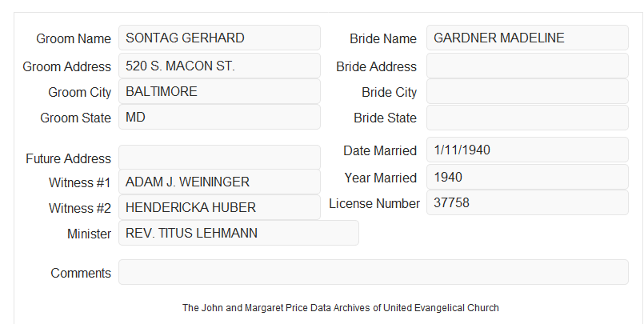Click the Groom City field showing BALTIMORE
644x324 pixels.
(x=219, y=91)
